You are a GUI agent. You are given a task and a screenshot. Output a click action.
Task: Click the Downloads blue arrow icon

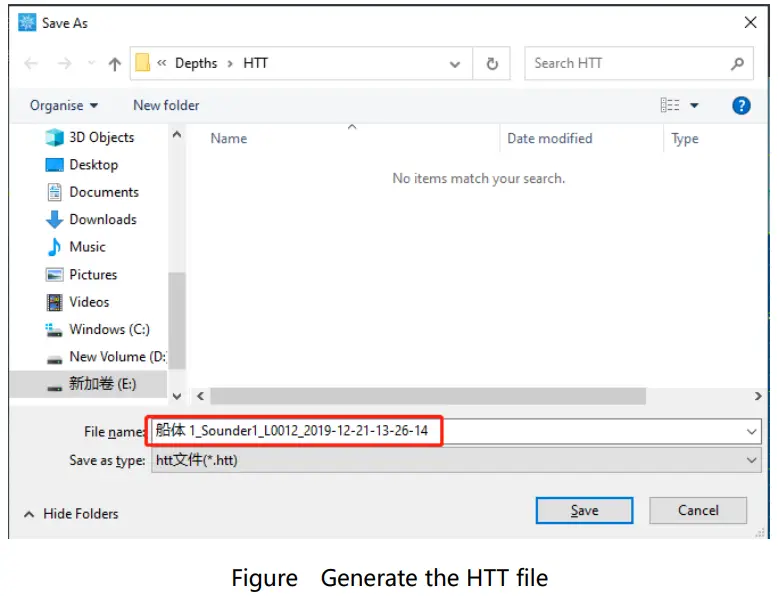coord(54,219)
